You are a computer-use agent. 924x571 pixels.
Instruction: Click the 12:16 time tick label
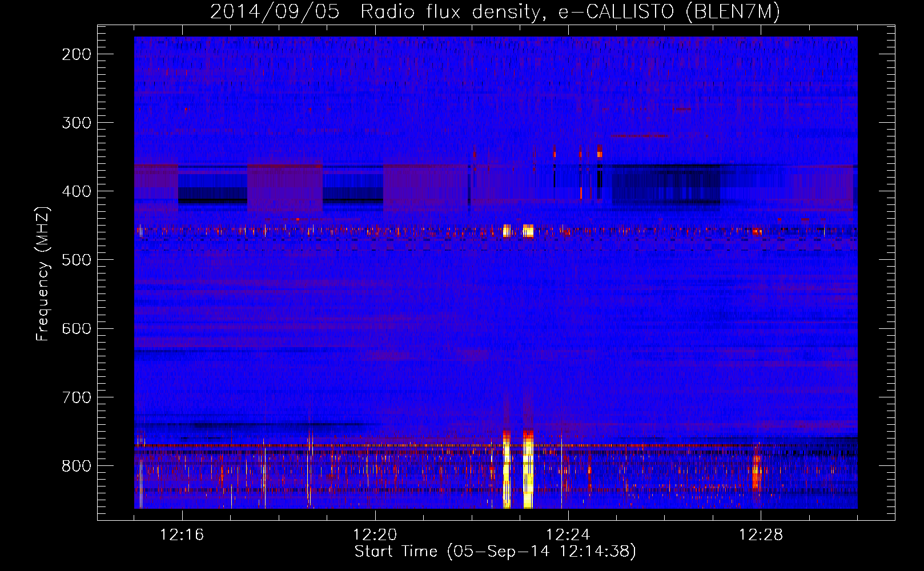pos(182,535)
